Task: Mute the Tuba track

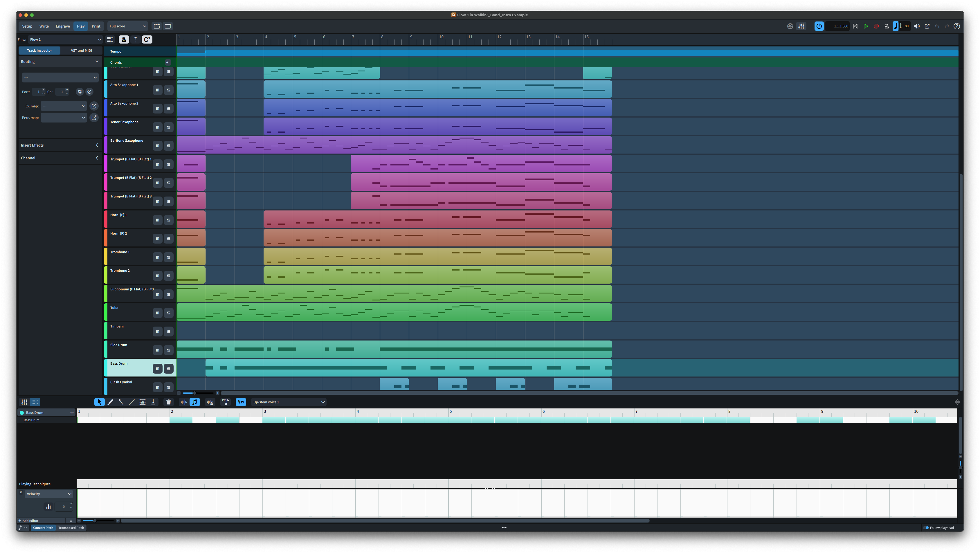Action: click(158, 313)
